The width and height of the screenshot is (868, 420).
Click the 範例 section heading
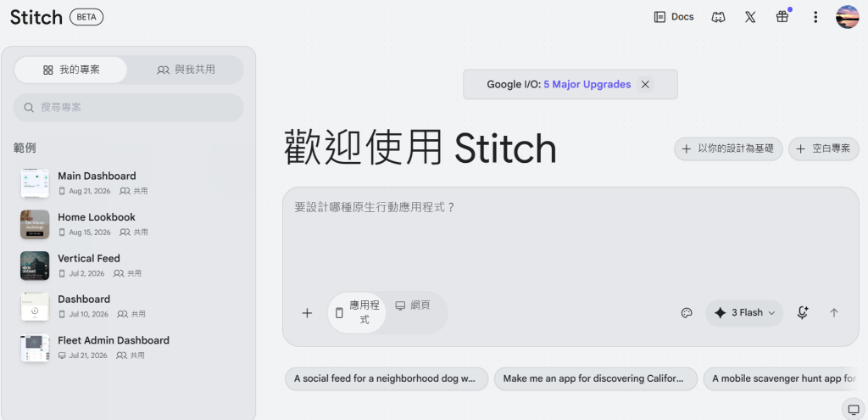pos(25,148)
